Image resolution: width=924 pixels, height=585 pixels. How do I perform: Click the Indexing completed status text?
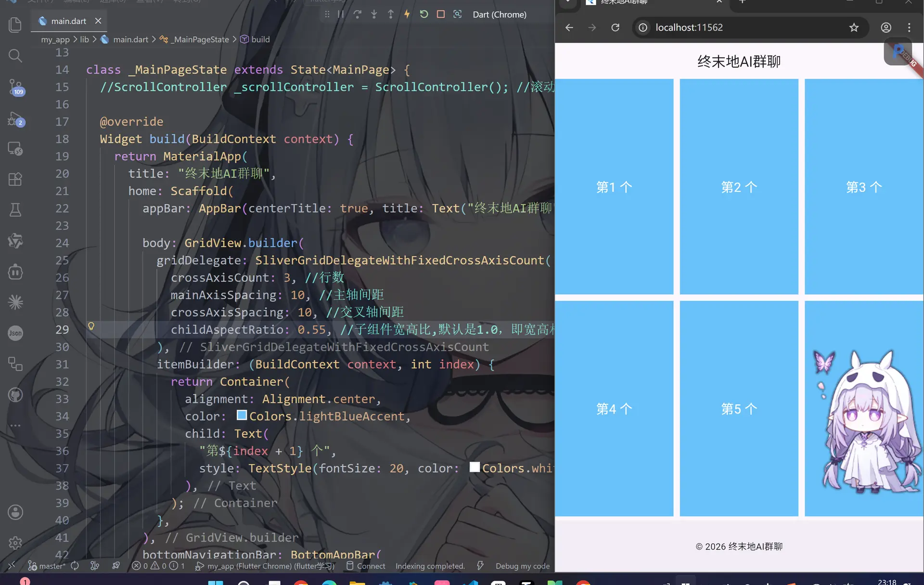(430, 566)
